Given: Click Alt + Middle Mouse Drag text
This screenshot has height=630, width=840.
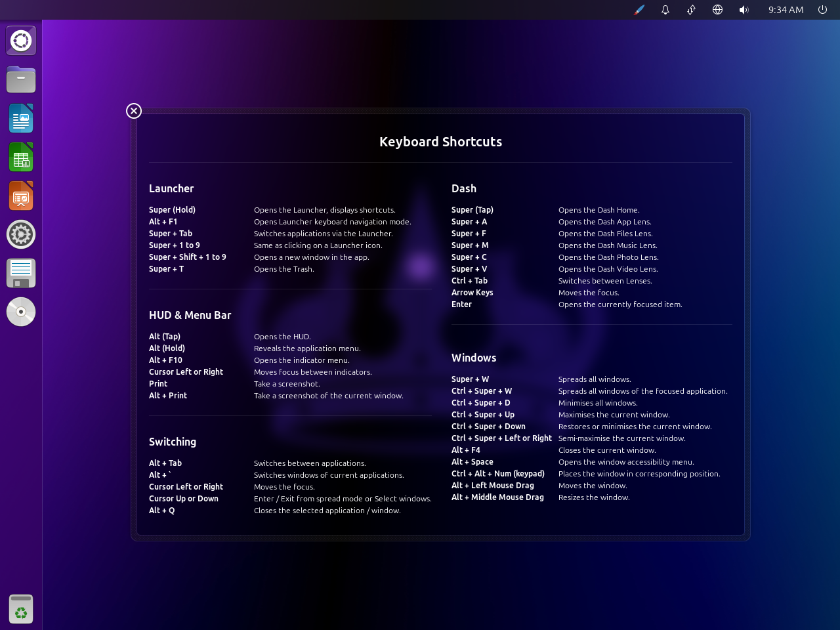Looking at the screenshot, I should point(497,497).
